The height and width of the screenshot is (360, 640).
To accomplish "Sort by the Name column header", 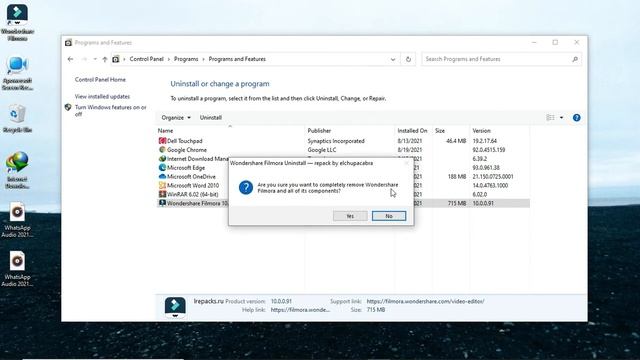I will click(x=165, y=131).
